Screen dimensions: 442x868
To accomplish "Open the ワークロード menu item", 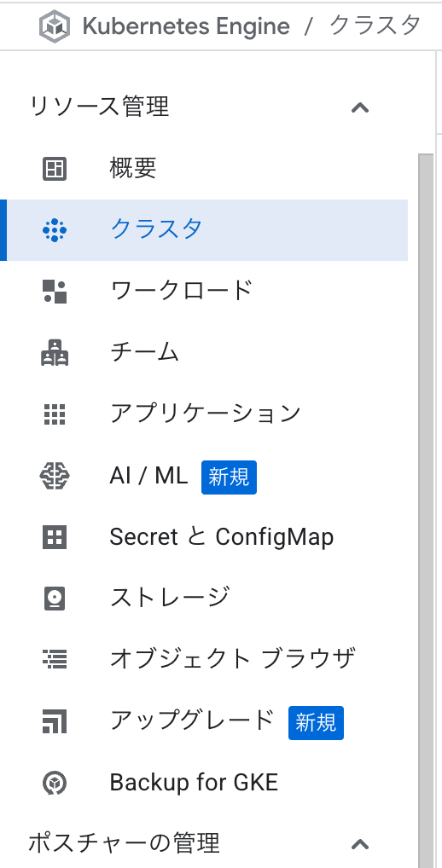I will pyautogui.click(x=204, y=291).
